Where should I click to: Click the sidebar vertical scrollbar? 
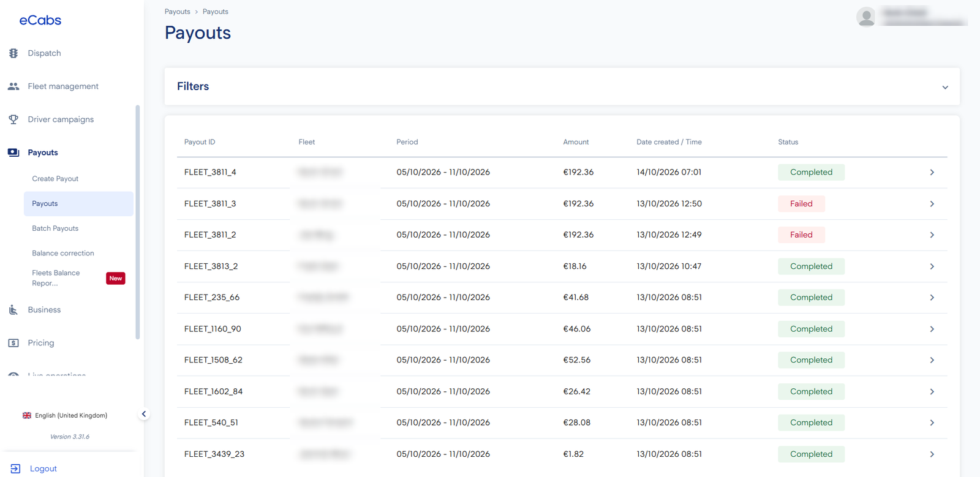[x=138, y=222]
